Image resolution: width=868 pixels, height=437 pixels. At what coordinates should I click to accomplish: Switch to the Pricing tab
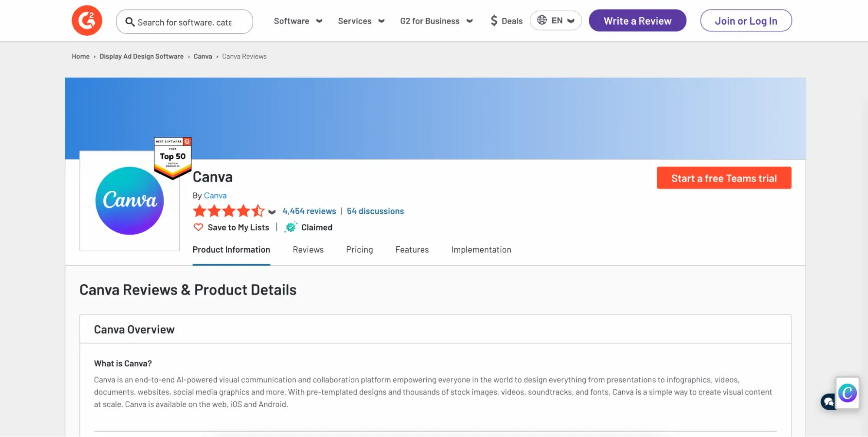(x=359, y=250)
